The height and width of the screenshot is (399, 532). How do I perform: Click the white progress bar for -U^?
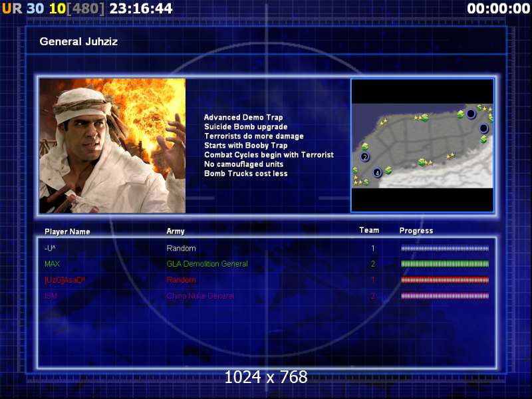pos(445,248)
